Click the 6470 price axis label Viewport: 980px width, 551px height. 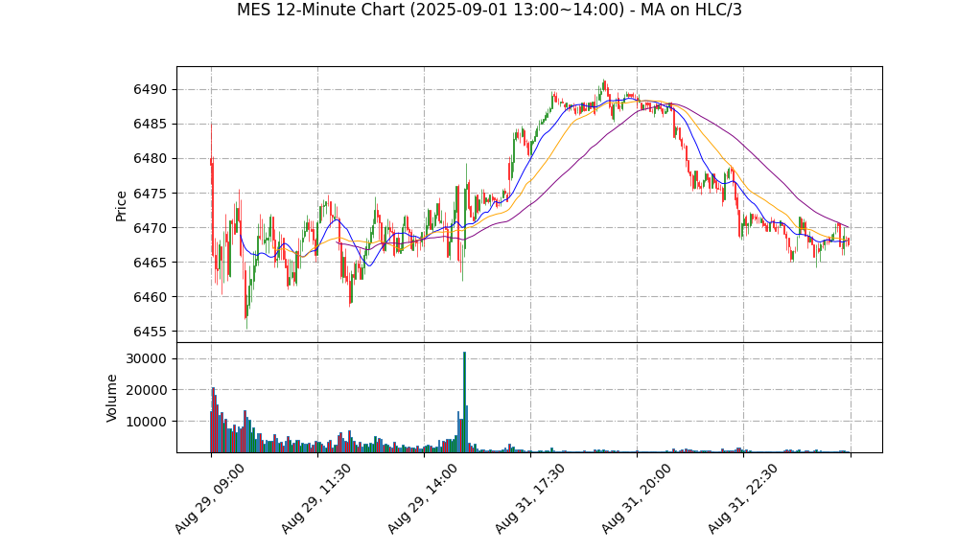150,228
